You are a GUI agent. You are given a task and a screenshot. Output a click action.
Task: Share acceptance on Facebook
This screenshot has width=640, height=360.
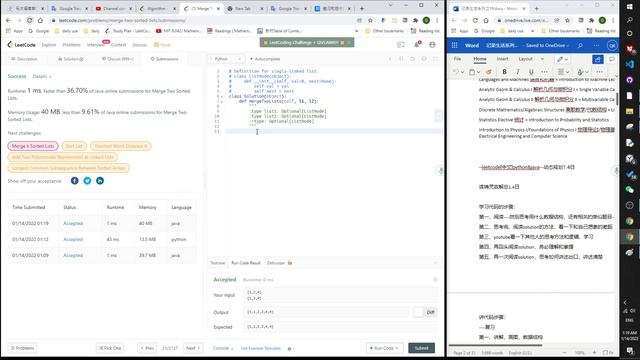click(x=74, y=181)
